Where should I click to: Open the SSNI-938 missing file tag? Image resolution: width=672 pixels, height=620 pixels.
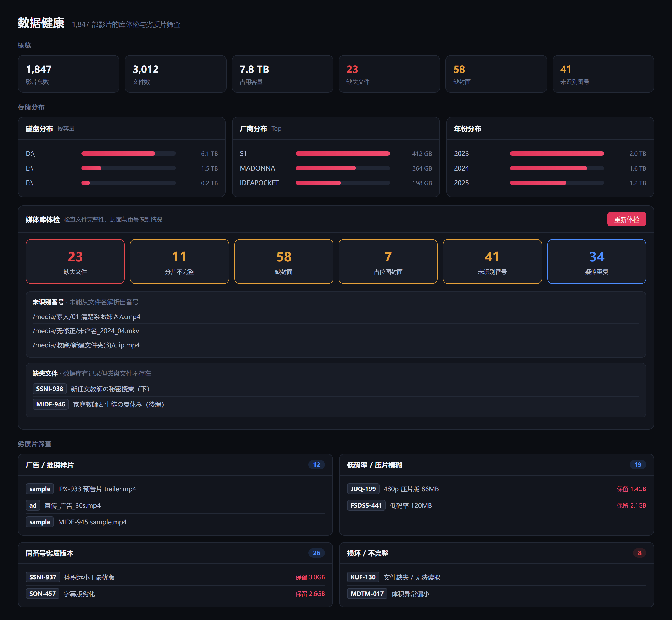[x=50, y=389]
